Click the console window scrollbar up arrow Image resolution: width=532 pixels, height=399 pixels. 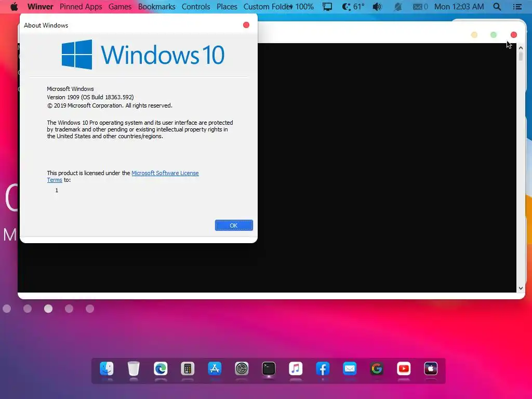(x=521, y=48)
